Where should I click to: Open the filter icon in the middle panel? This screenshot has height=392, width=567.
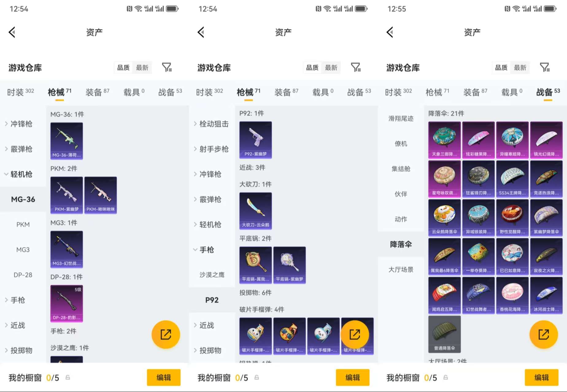tap(356, 67)
